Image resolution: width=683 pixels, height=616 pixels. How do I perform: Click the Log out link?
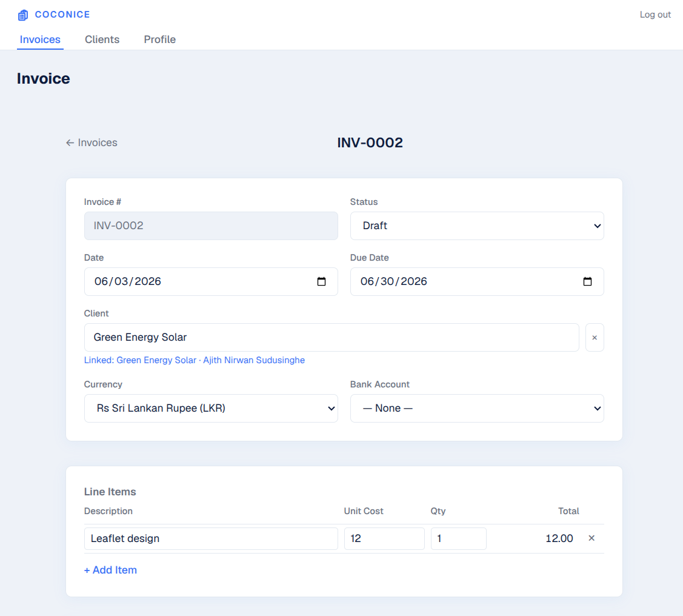coord(655,15)
